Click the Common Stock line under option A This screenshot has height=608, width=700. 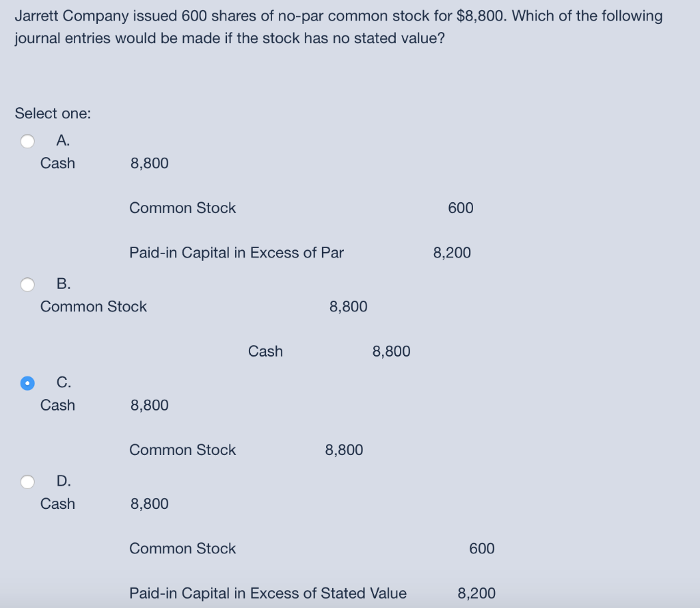[183, 208]
